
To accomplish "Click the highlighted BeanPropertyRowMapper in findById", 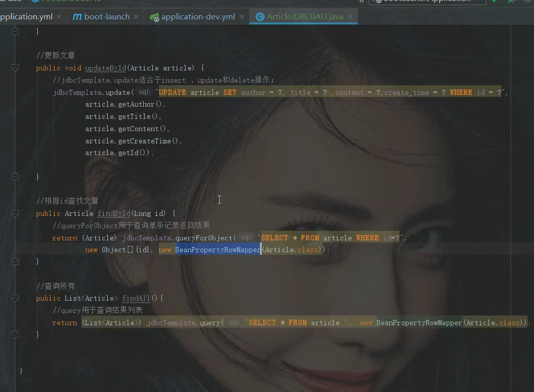I will [x=218, y=250].
